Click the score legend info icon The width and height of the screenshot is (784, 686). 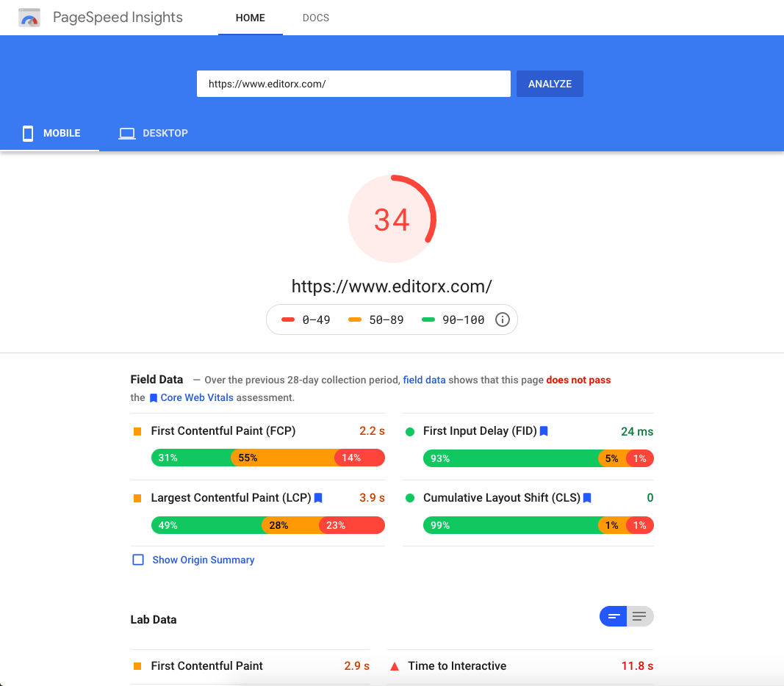pos(502,319)
